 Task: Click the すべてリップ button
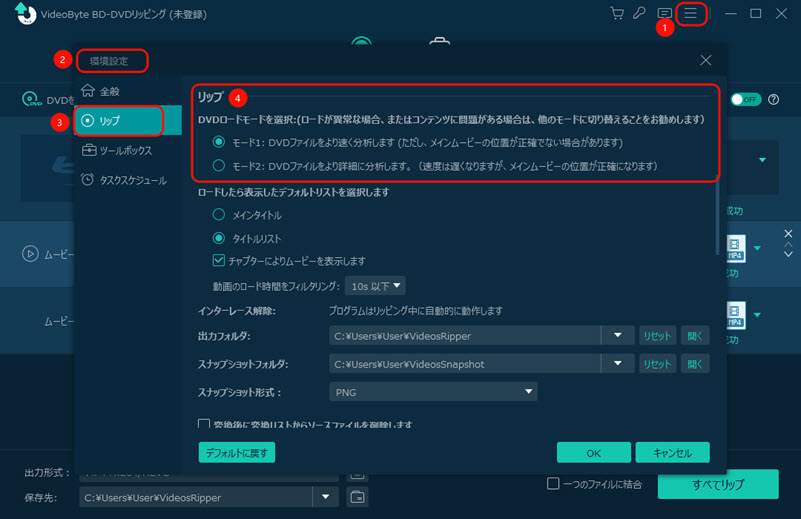pos(718,484)
